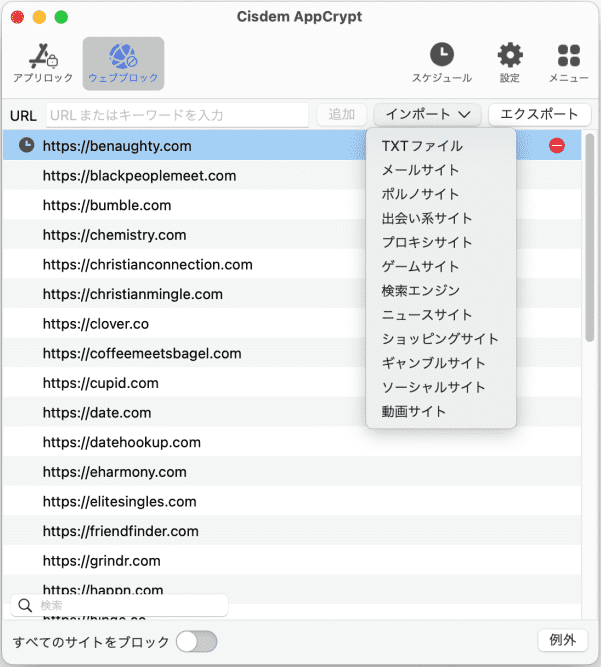The width and height of the screenshot is (601, 667).
Task: Open the メニュー grid icon
Action: click(569, 55)
